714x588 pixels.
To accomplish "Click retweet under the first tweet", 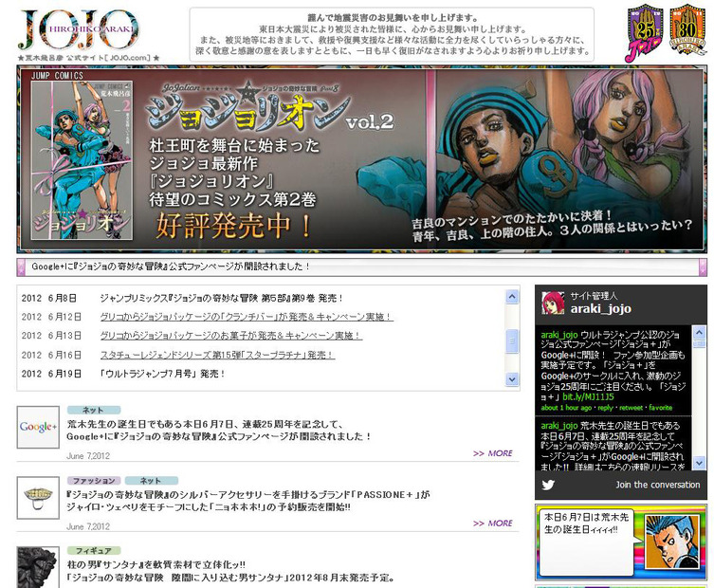I will pyautogui.click(x=631, y=408).
